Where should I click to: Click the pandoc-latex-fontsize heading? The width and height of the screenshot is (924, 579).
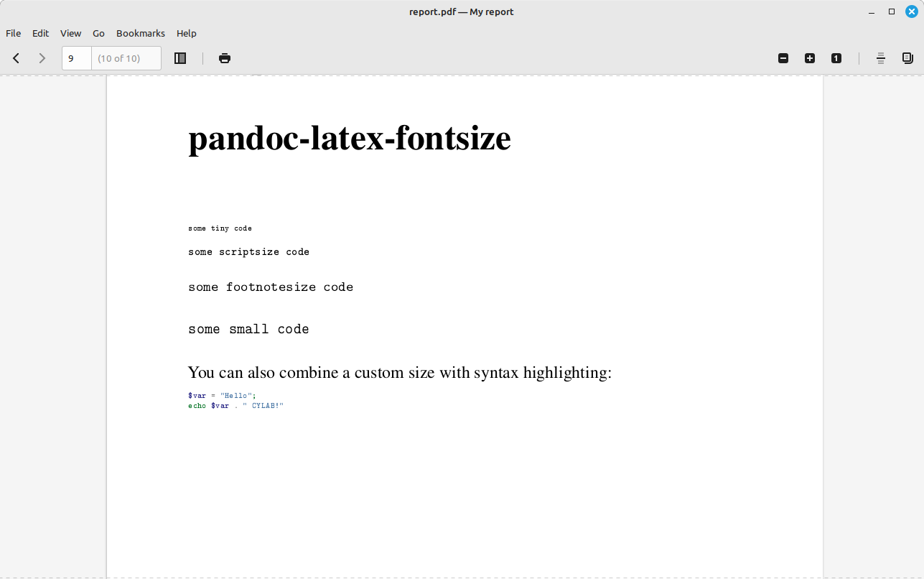[350, 138]
